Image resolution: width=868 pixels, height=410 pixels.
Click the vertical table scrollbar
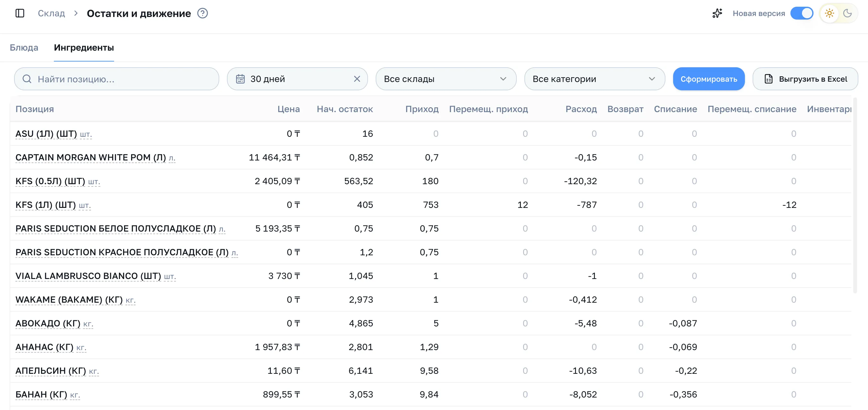pos(855,195)
